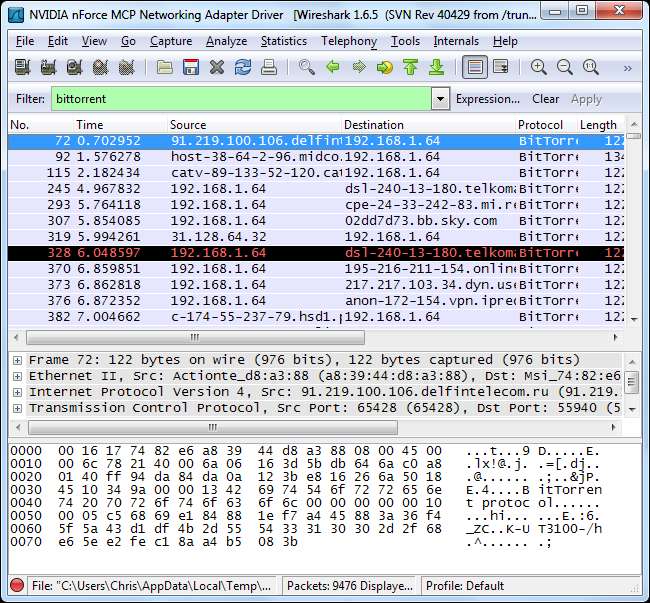Jump to the first packet icon
Viewport: 650px width, 603px height.
click(411, 67)
